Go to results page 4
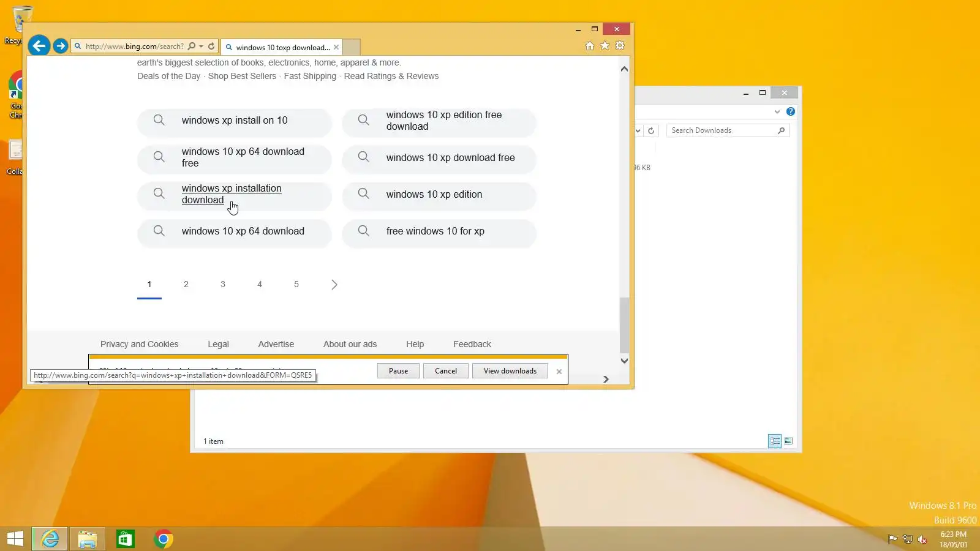This screenshot has width=980, height=551. pos(260,284)
